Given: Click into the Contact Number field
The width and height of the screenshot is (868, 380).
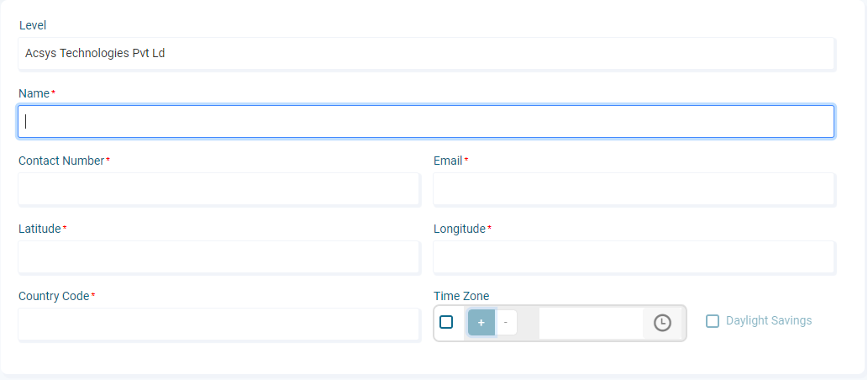Looking at the screenshot, I should pos(219,189).
